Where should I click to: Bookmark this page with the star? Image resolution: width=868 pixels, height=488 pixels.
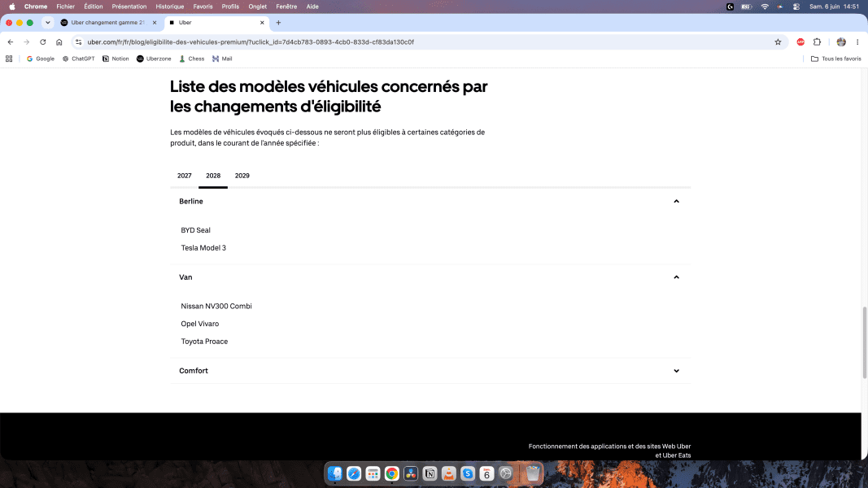pyautogui.click(x=778, y=42)
